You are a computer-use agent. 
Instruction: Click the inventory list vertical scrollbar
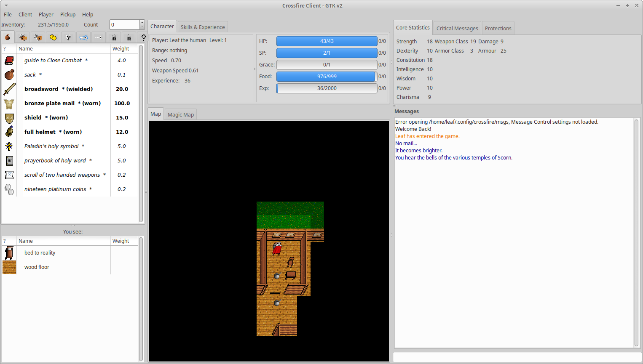141,133
